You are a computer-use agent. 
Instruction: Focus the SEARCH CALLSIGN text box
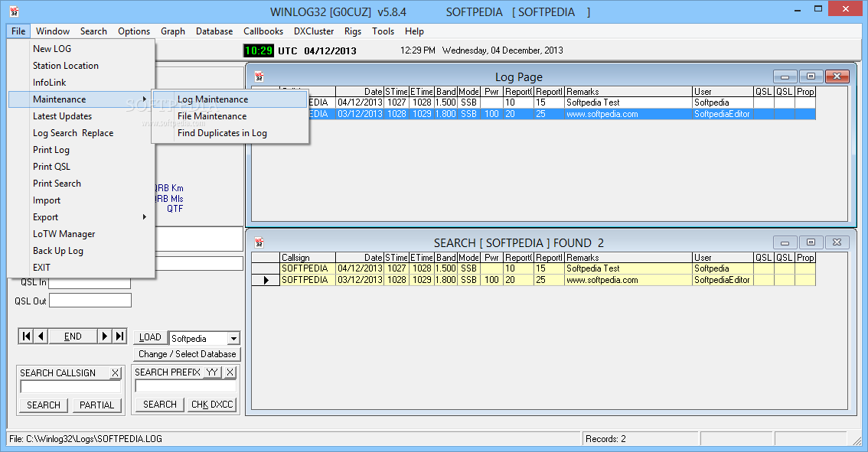pos(70,387)
